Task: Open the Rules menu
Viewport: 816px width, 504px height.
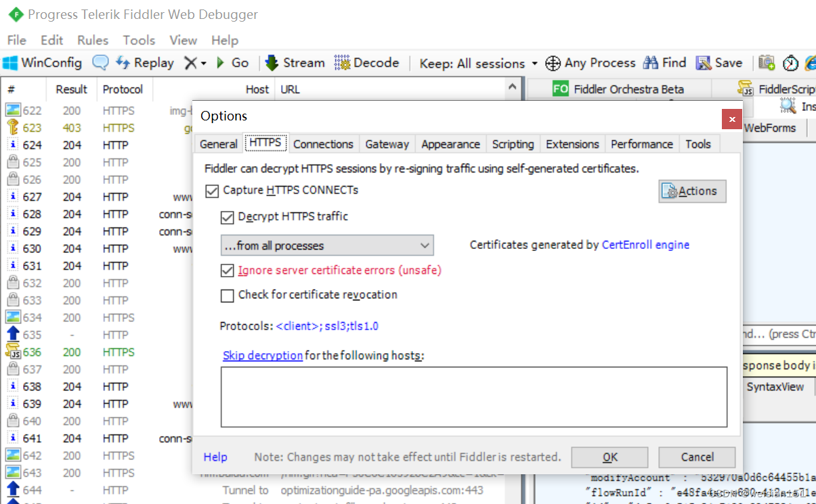Action: point(93,40)
